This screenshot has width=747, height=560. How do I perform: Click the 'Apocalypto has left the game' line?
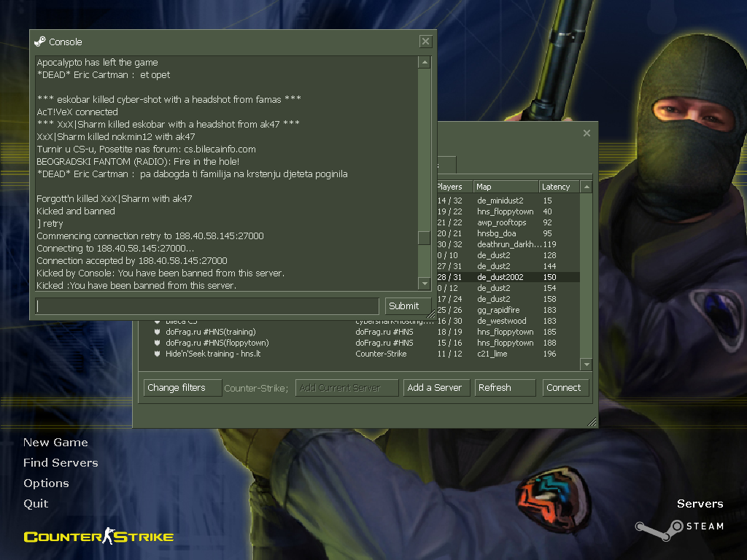point(97,63)
